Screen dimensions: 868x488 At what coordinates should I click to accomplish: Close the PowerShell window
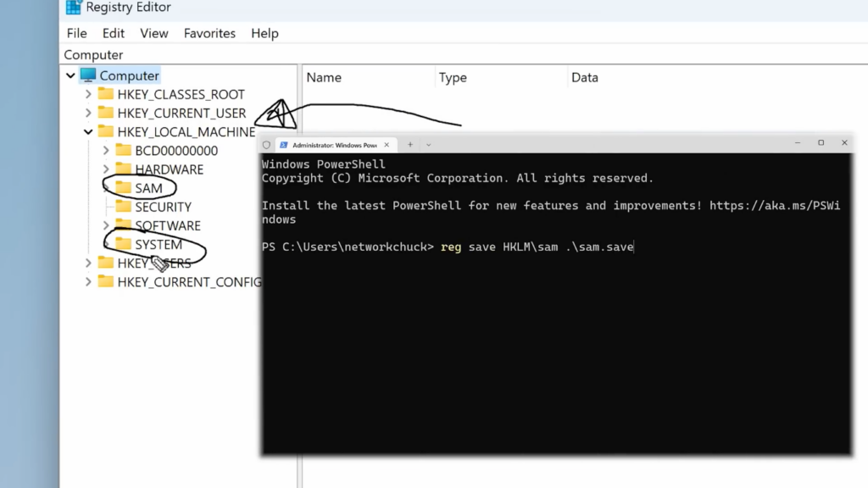click(844, 142)
